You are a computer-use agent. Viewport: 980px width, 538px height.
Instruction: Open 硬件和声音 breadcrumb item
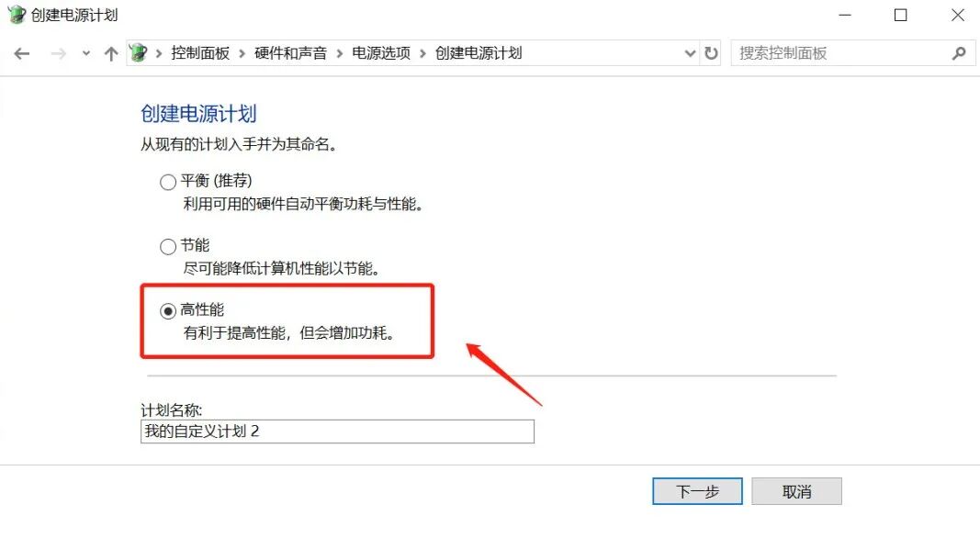tap(290, 53)
